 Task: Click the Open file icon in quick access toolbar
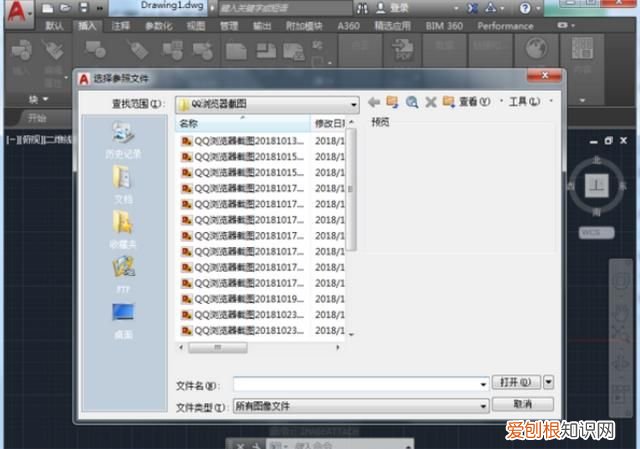[x=65, y=8]
